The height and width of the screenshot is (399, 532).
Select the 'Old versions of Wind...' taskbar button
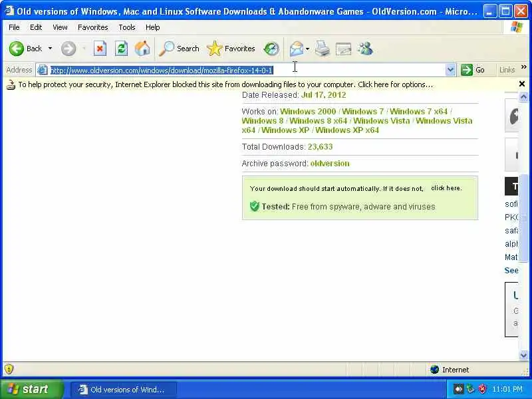(x=124, y=390)
